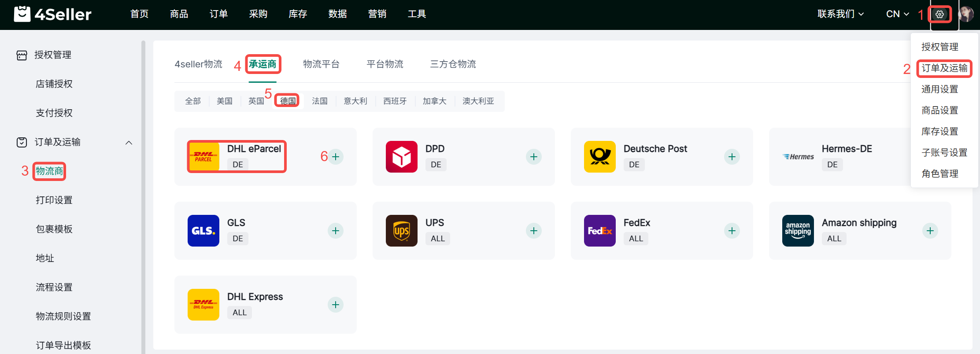The height and width of the screenshot is (354, 980).
Task: Select 订单及运输 in settings menu
Action: [x=944, y=68]
